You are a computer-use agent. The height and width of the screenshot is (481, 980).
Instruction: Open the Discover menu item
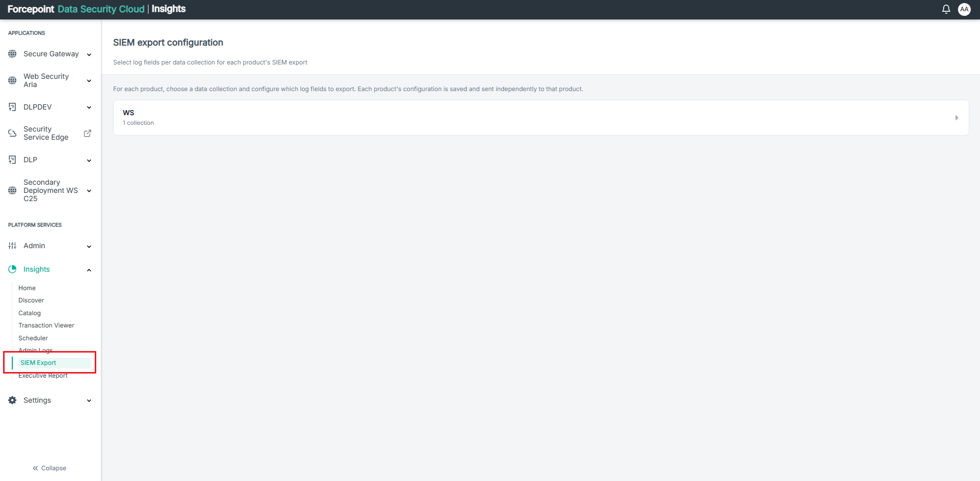tap(31, 300)
